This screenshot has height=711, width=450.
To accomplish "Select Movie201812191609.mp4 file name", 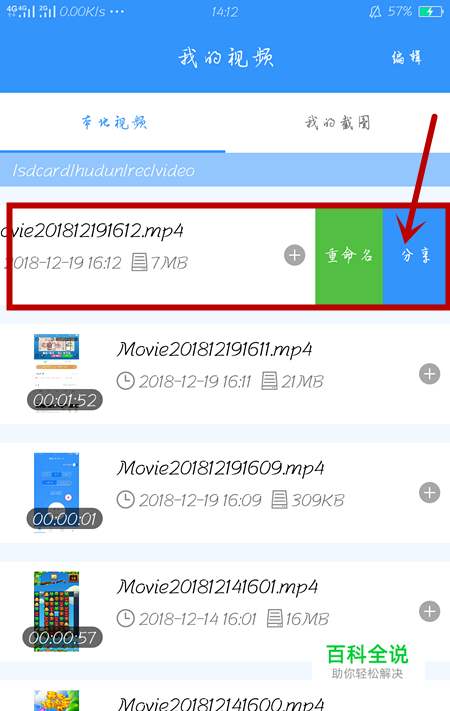I will [220, 468].
